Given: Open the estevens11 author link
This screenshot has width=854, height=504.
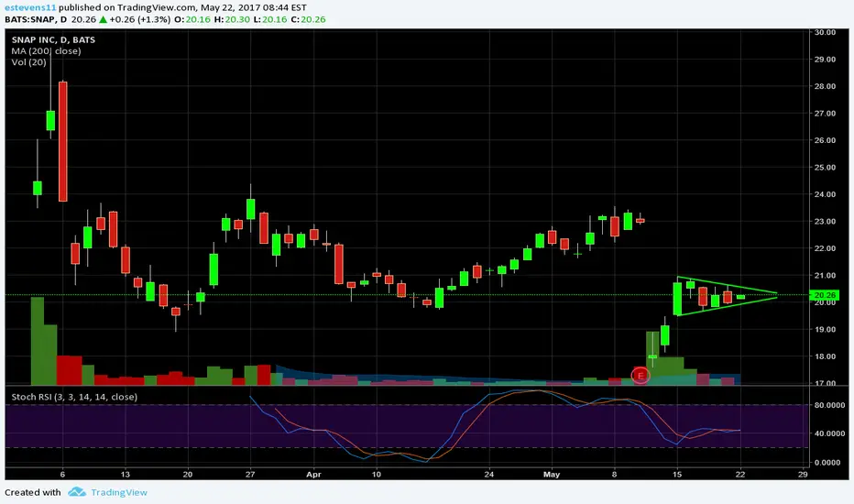Looking at the screenshot, I should pos(30,7).
